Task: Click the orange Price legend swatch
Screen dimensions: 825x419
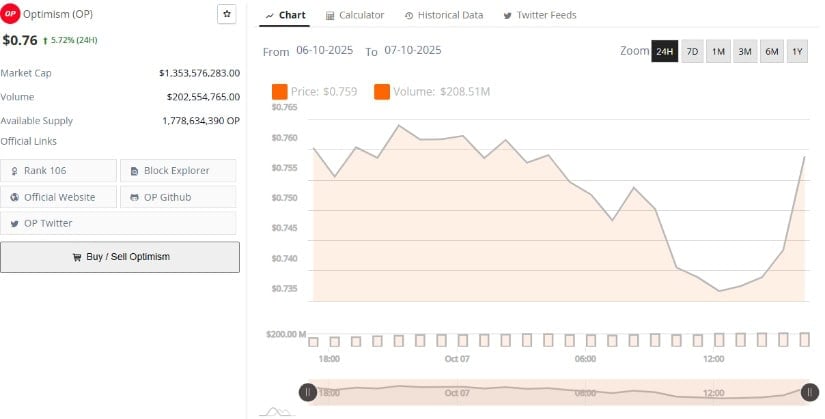Action: pyautogui.click(x=280, y=92)
